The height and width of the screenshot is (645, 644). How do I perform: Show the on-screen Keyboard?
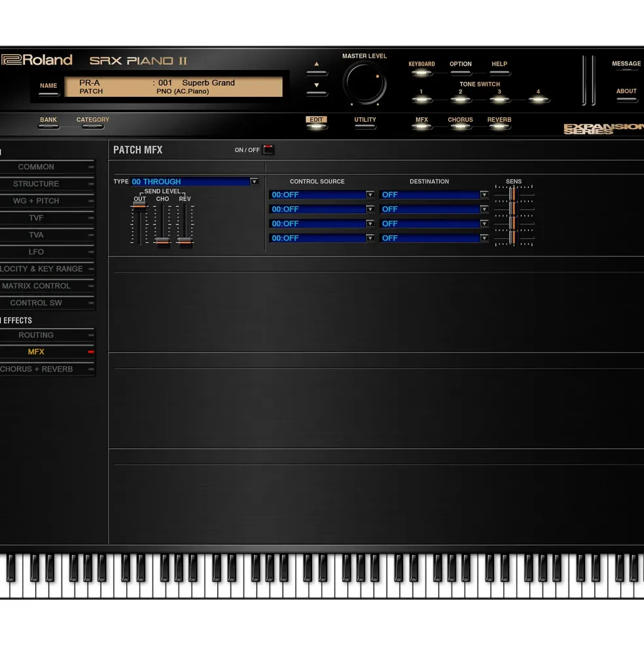(421, 73)
